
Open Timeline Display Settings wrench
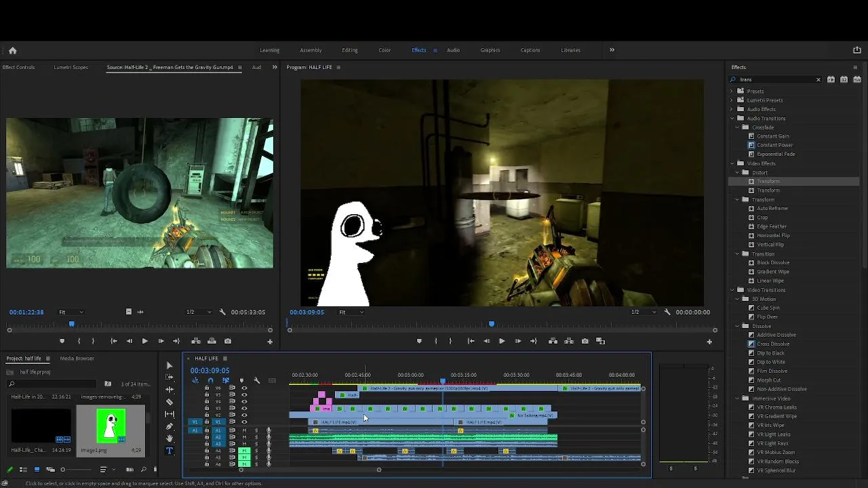[x=256, y=380]
